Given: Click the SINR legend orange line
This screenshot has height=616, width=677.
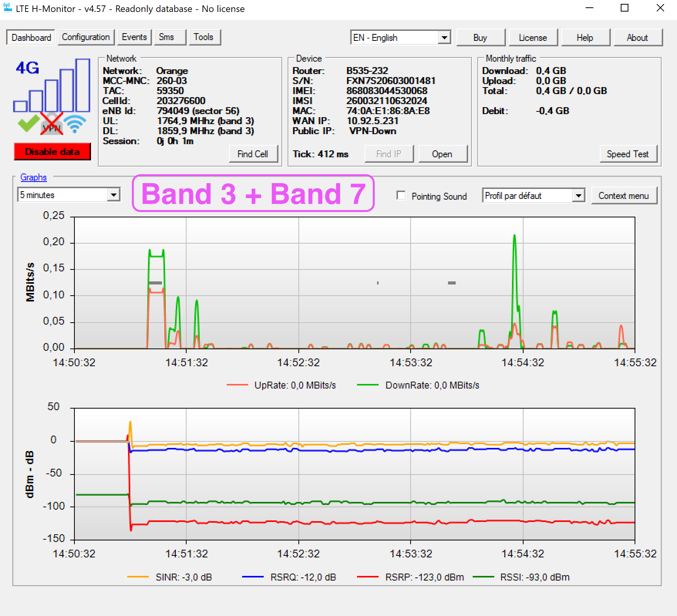Looking at the screenshot, I should pos(138,577).
